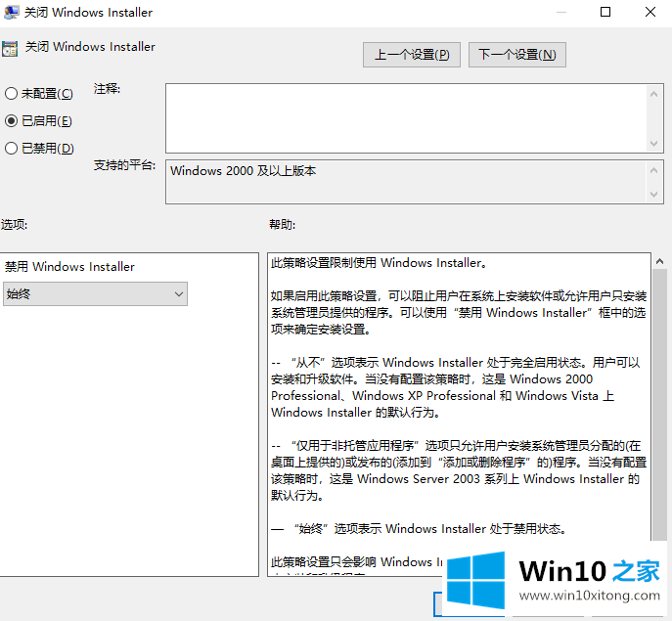This screenshot has width=672, height=621.
Task: Click the down arrow of comment box scrollbar
Action: click(653, 143)
